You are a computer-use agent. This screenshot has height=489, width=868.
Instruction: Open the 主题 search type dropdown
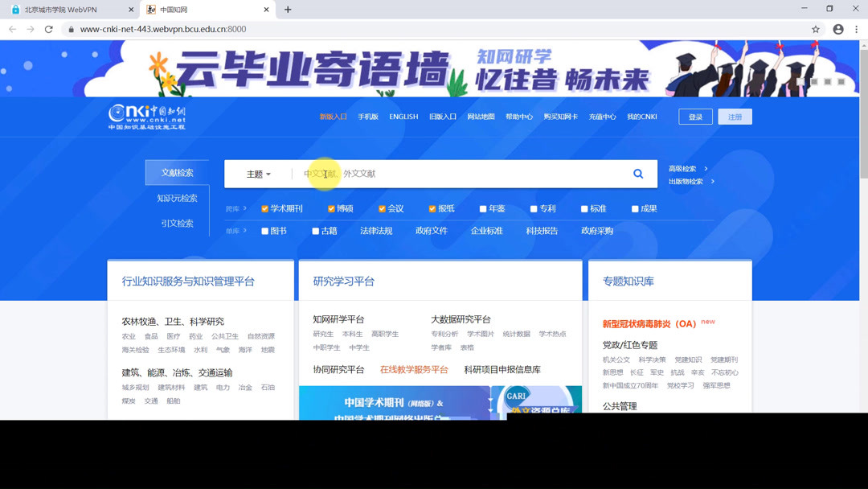coord(257,173)
